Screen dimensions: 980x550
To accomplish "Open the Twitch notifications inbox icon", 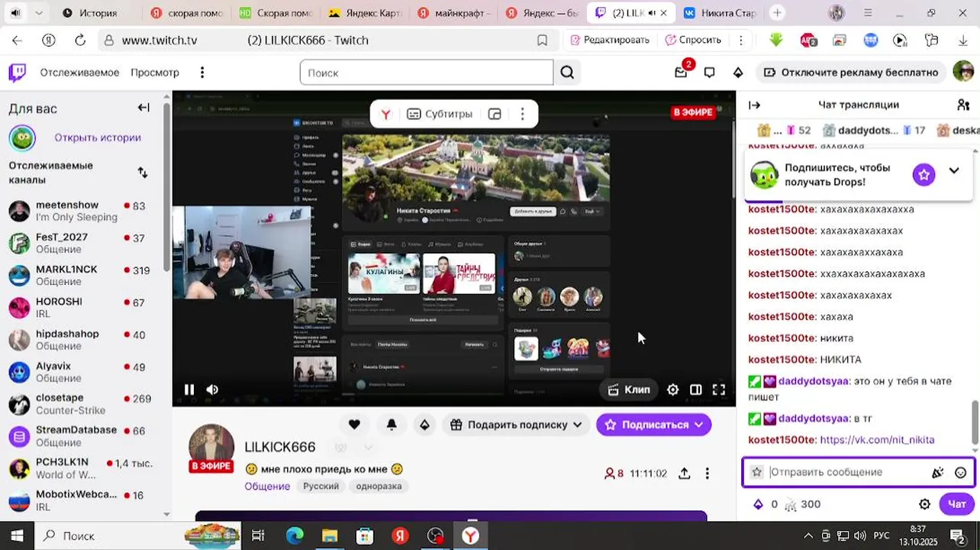I will [x=681, y=73].
